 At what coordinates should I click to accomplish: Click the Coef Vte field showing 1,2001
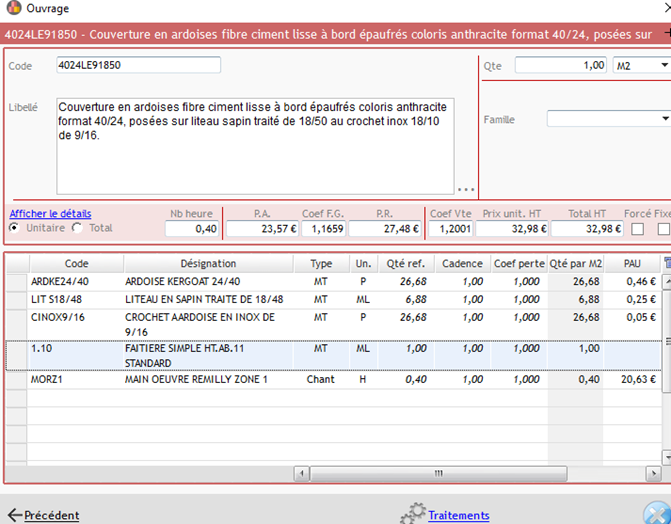pyautogui.click(x=450, y=229)
